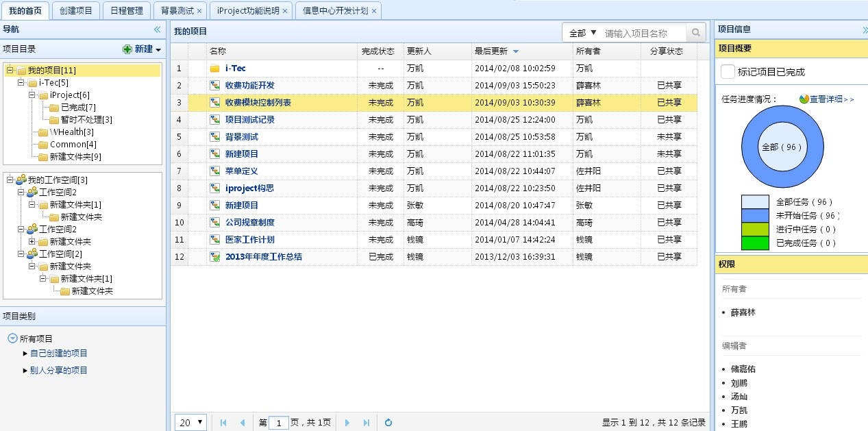Click the project icon beside iproject构思
The image size is (868, 431).
click(215, 188)
